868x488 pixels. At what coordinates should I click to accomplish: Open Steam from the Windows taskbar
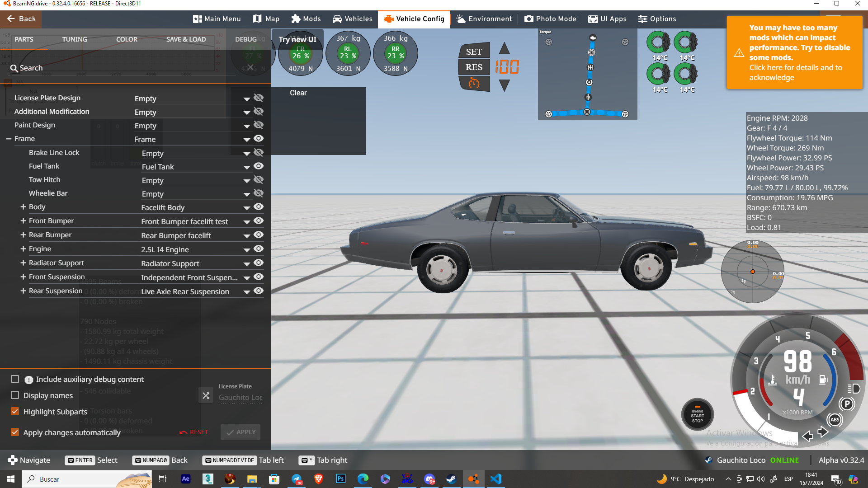(451, 479)
